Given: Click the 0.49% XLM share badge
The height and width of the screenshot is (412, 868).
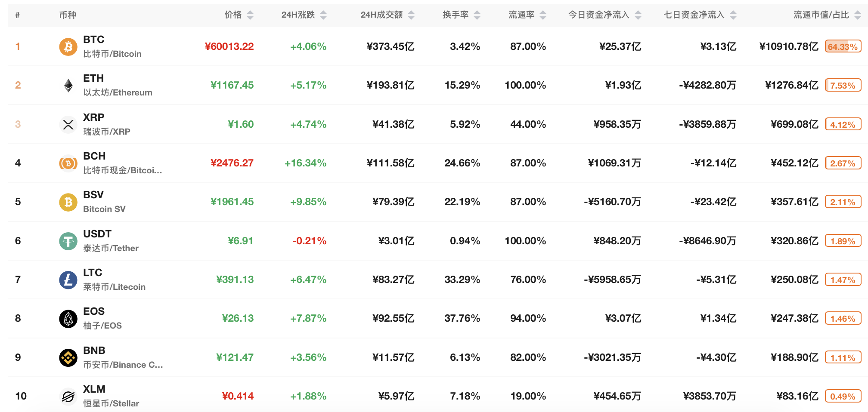Looking at the screenshot, I should pos(843,396).
